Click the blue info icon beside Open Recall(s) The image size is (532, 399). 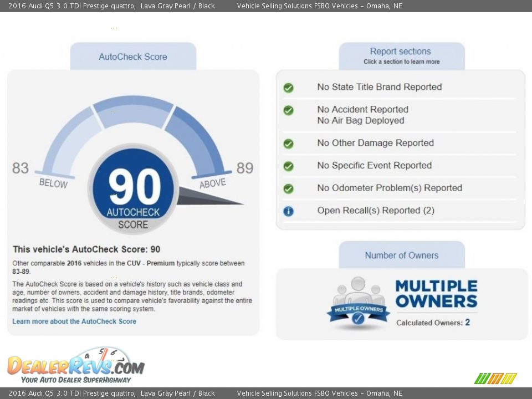pyautogui.click(x=288, y=211)
